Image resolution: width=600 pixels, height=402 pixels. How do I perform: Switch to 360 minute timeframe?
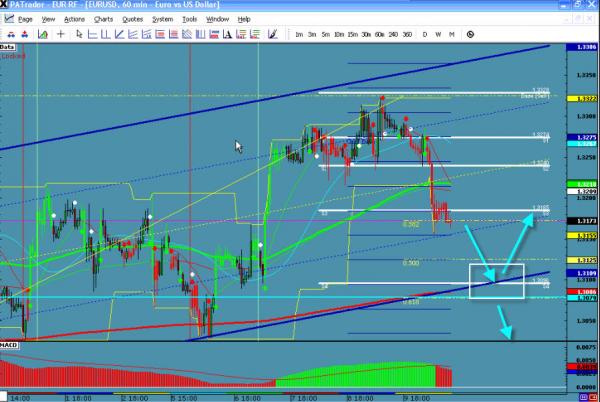click(x=407, y=34)
